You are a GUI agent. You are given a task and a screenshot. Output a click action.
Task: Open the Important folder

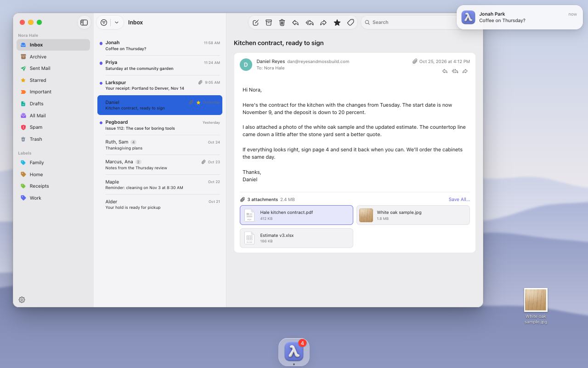pos(53,92)
